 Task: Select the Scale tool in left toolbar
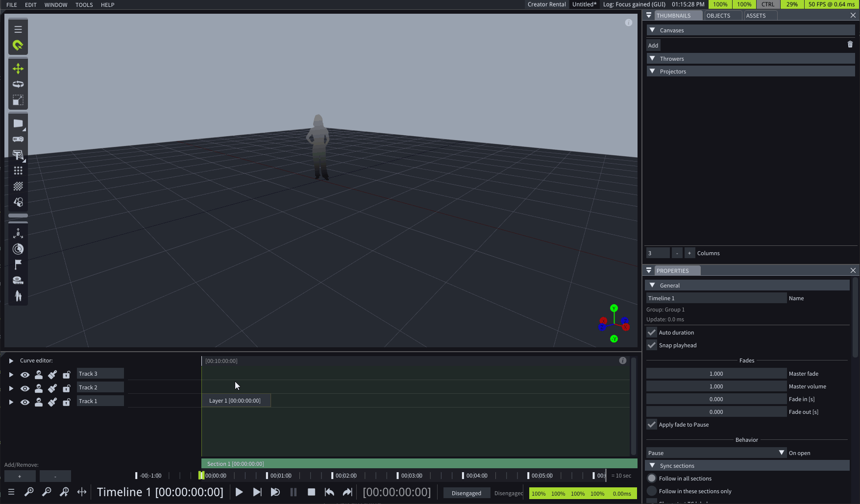[x=18, y=100]
